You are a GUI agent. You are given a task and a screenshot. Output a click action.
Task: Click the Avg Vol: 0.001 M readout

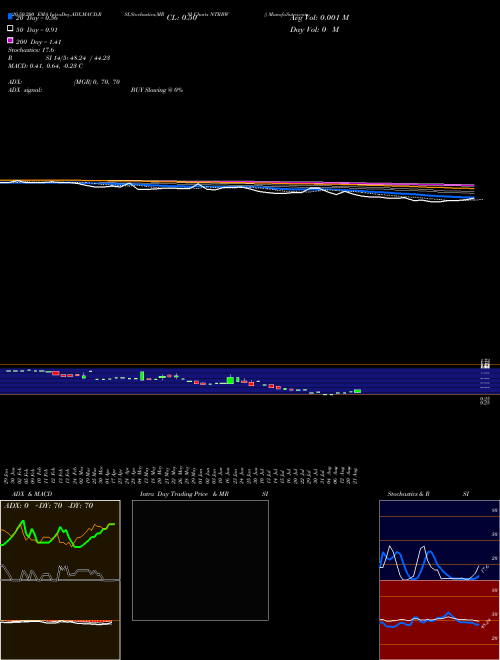pyautogui.click(x=320, y=18)
